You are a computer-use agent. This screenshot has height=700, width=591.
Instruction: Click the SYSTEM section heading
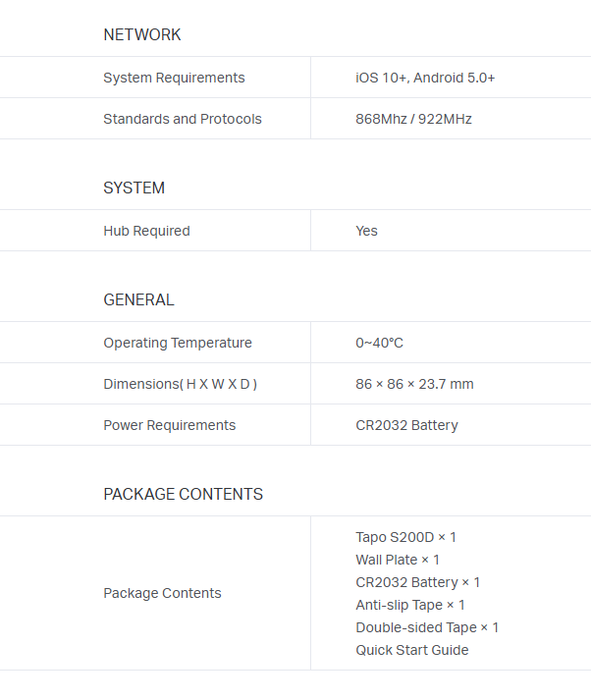click(134, 188)
